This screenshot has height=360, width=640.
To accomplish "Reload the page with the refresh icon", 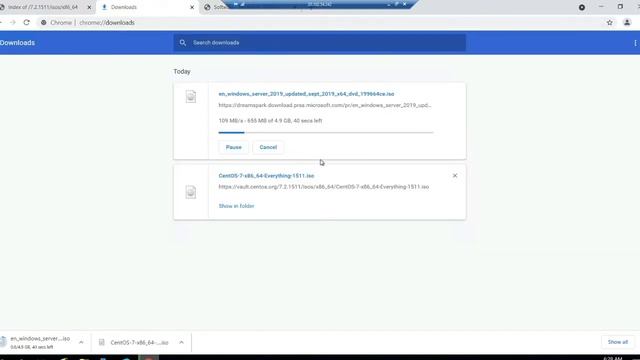I will [x=27, y=22].
